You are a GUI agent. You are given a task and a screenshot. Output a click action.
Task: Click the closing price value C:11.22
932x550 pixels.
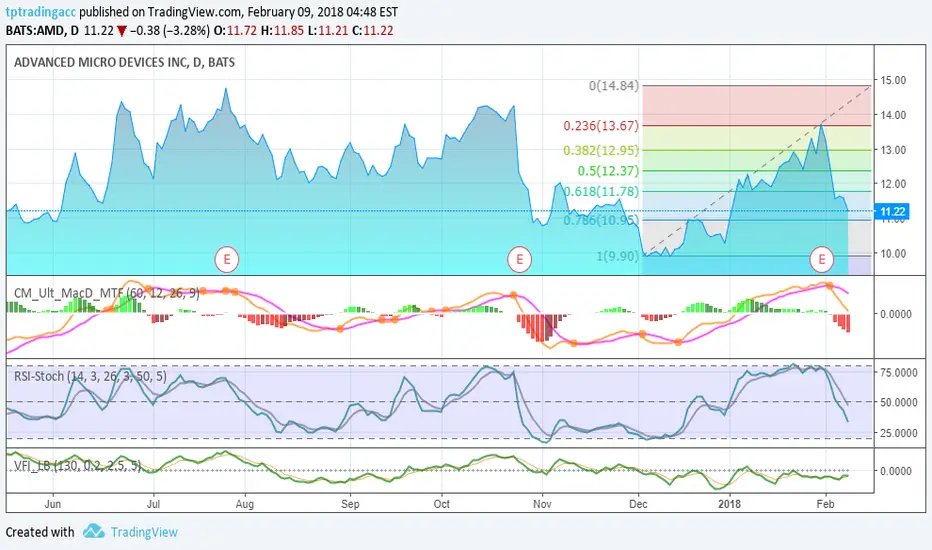[373, 31]
